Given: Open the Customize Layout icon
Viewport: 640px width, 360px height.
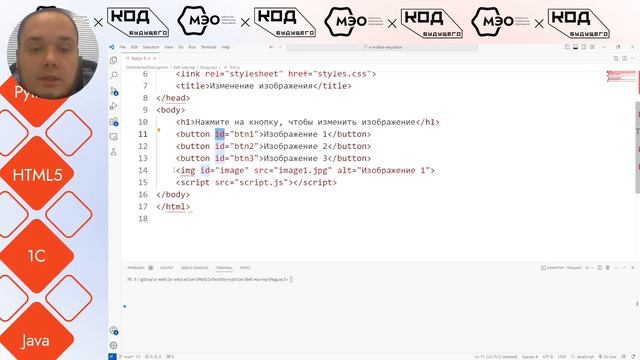Looking at the screenshot, I should click(592, 47).
